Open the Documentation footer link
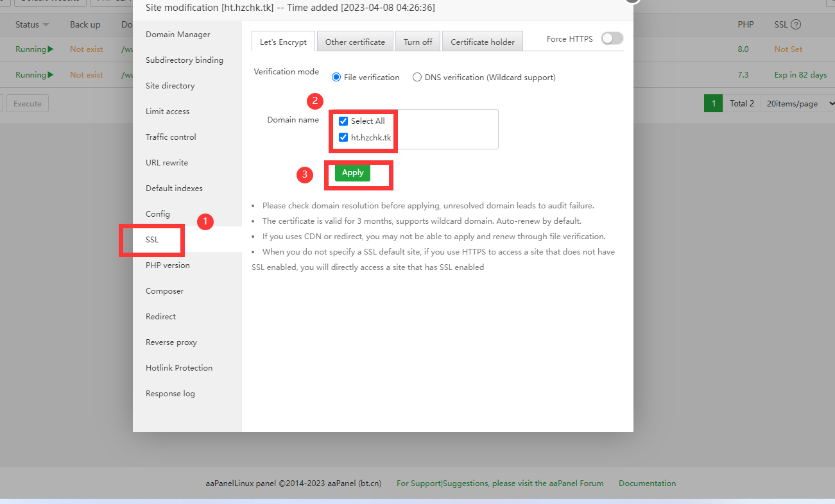 647,483
